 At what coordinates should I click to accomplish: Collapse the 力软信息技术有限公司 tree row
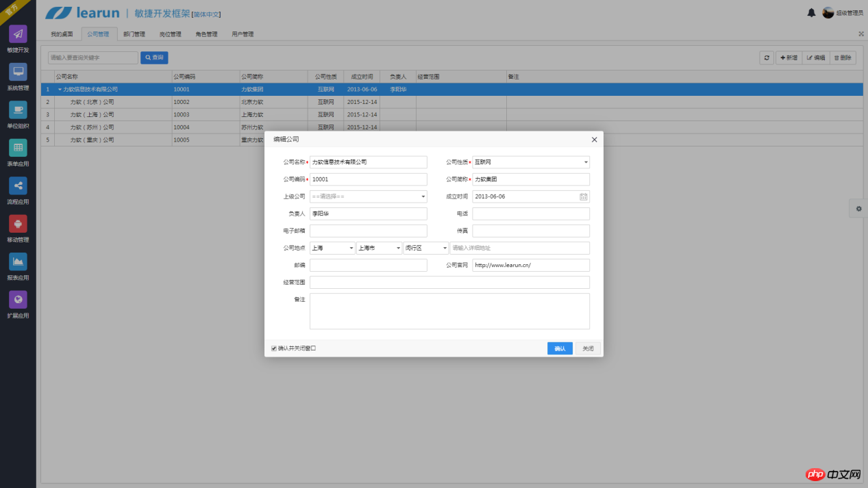point(60,90)
